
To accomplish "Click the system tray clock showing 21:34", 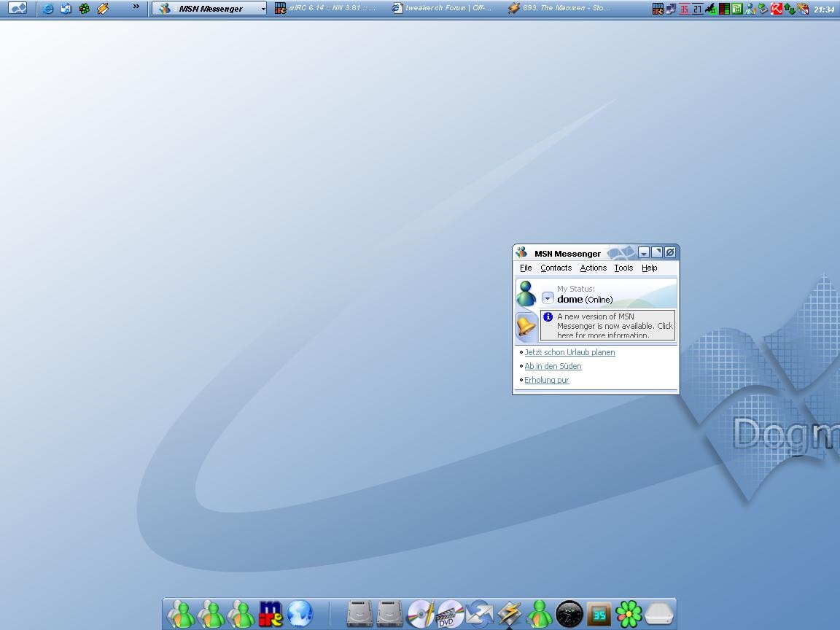I will (824, 9).
